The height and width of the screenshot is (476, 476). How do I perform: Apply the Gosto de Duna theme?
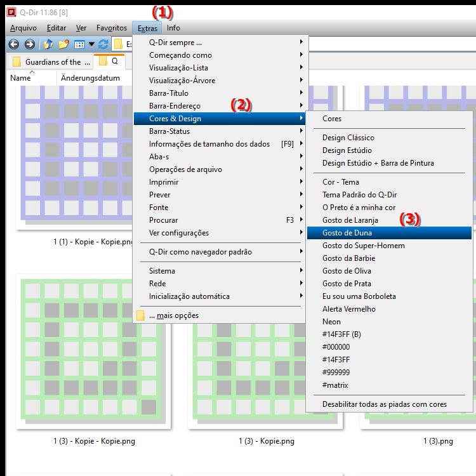pyautogui.click(x=389, y=233)
